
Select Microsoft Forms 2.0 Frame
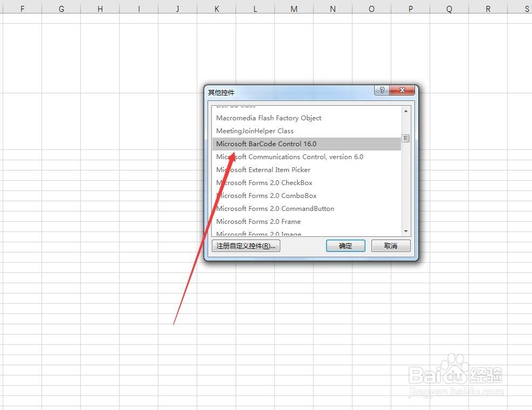tap(306, 221)
